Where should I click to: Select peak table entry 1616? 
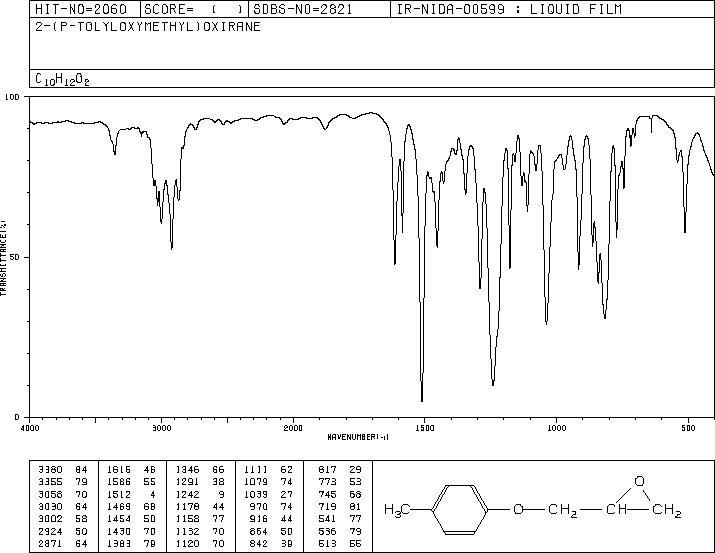(x=119, y=469)
